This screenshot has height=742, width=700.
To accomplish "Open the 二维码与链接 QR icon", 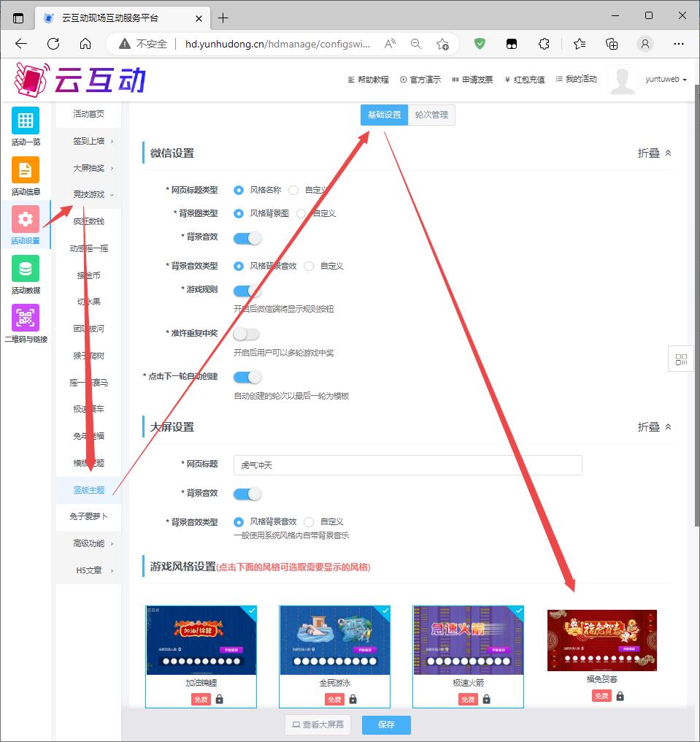I will pos(26,318).
